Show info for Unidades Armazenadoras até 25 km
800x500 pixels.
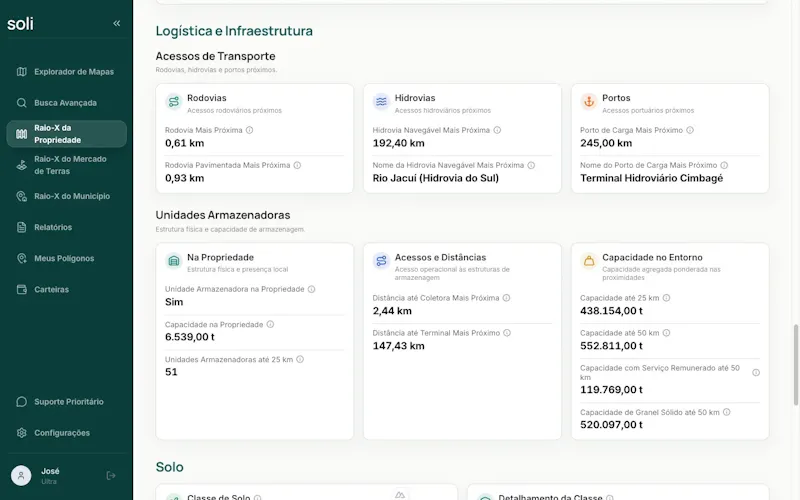[301, 359]
